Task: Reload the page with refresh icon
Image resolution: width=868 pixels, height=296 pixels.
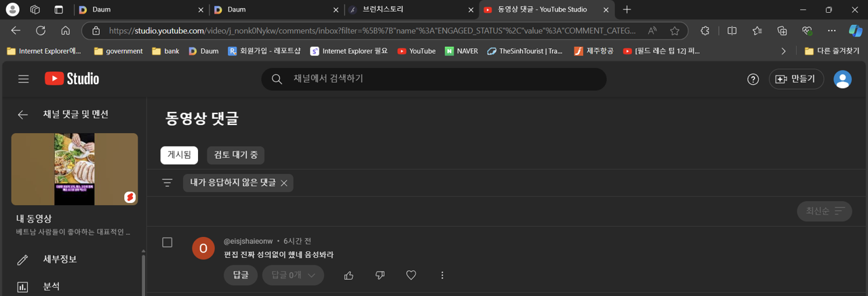Action: (x=41, y=31)
